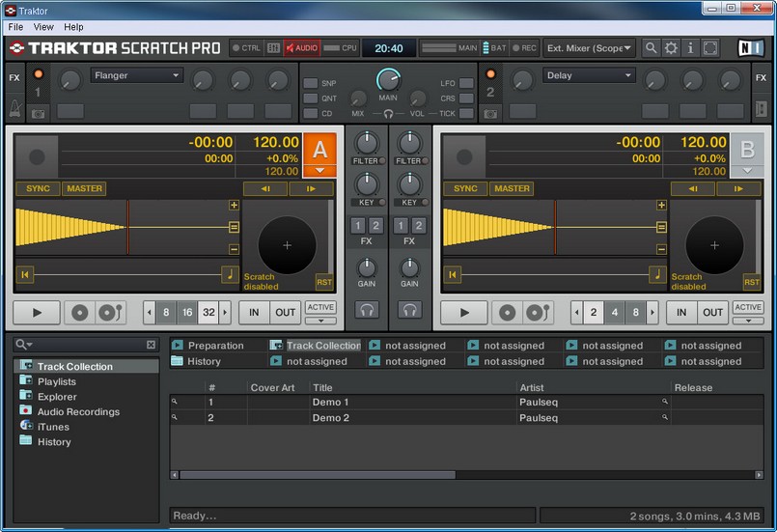
Task: Expand the Ext. Mixer layout dropdown
Action: coord(589,47)
